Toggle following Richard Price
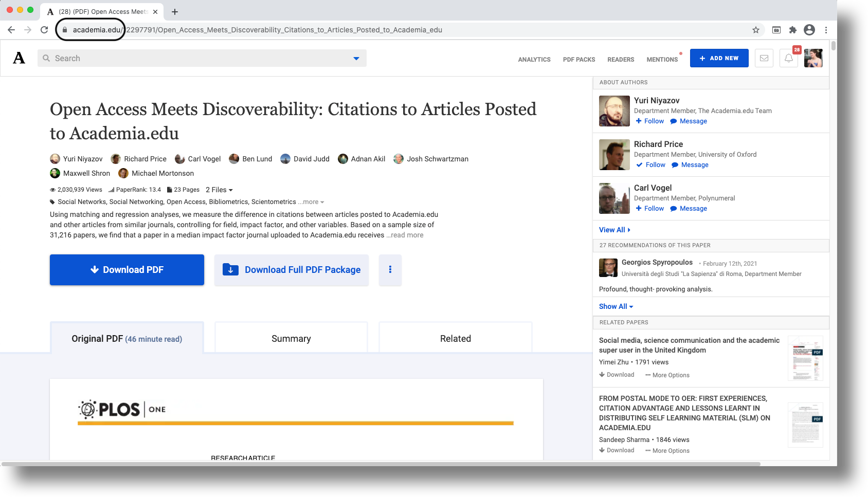Viewport: 868px width, 497px height. click(x=651, y=165)
